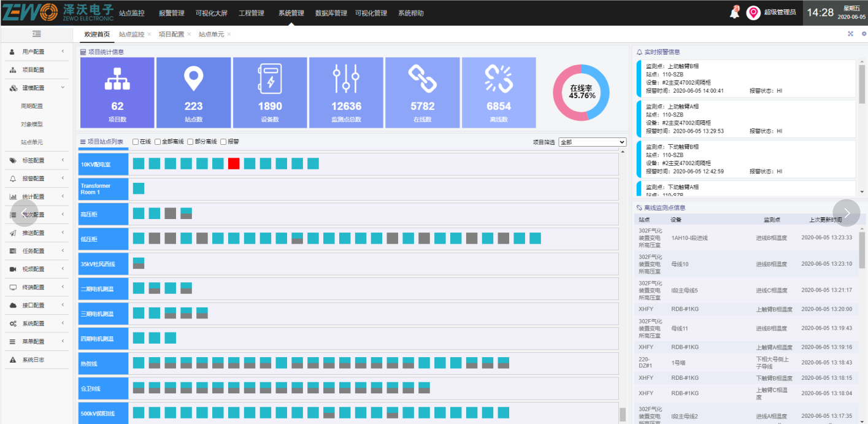This screenshot has width=868, height=424.
Task: Collapse sidebar using the menu fold icon
Action: click(37, 34)
